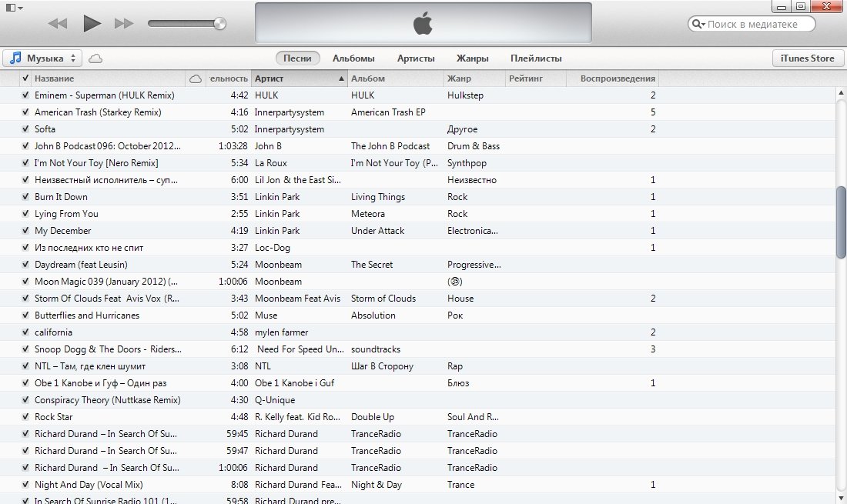This screenshot has width=847, height=504.
Task: Play the current track
Action: [92, 23]
